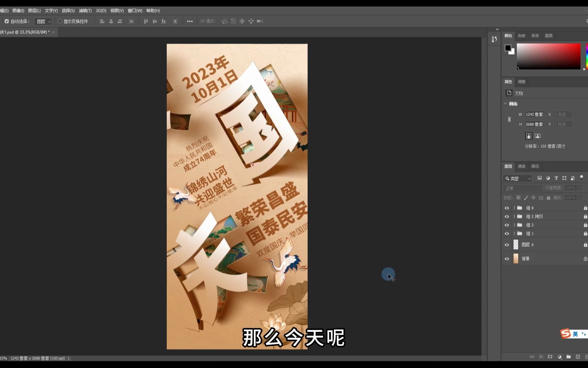Filter for text layers with the T icon
This screenshot has width=588, height=368.
556,178
